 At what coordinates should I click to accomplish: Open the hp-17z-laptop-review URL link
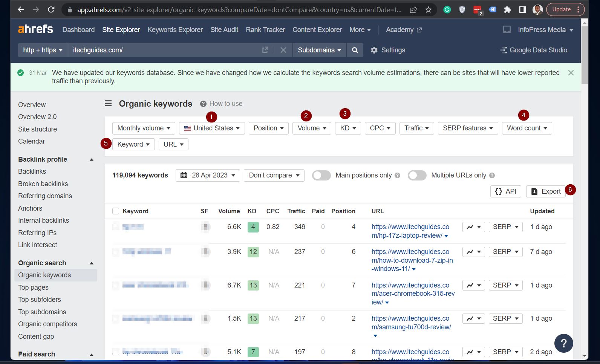click(x=410, y=231)
